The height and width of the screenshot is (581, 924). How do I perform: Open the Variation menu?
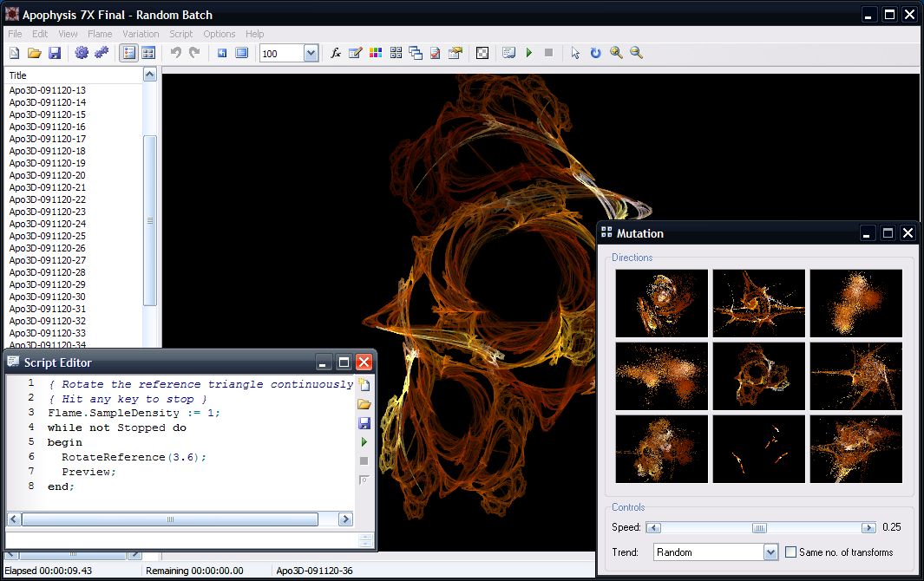coord(141,34)
